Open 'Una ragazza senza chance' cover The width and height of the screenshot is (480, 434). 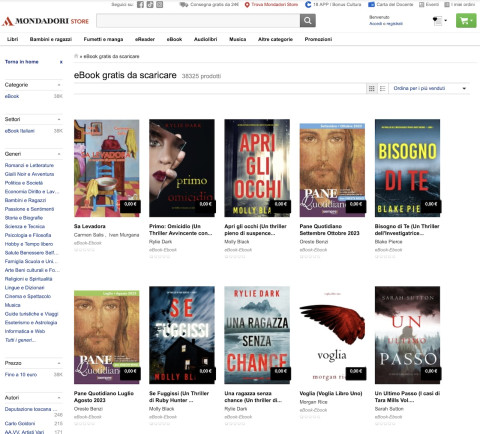tap(257, 335)
